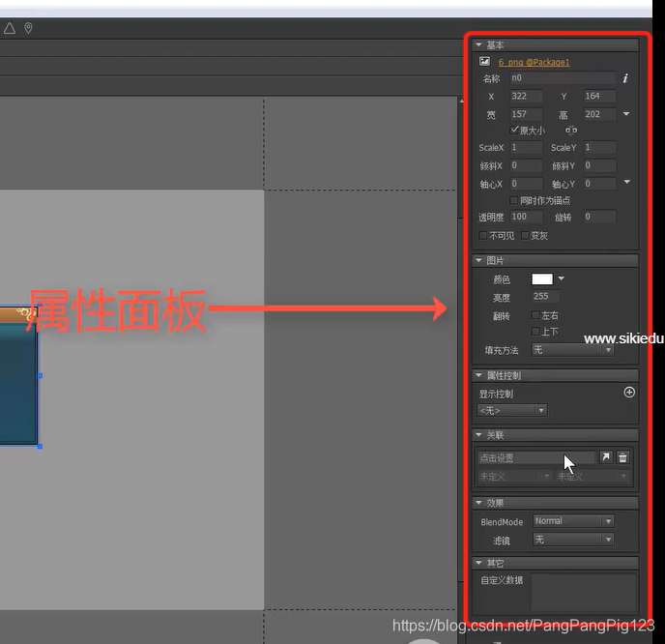Enable 同时作为锚点 checkbox
665x644 pixels.
coord(514,200)
